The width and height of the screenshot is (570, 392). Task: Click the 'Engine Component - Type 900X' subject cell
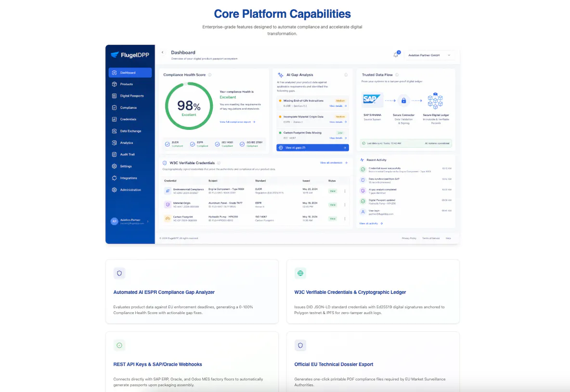(226, 191)
